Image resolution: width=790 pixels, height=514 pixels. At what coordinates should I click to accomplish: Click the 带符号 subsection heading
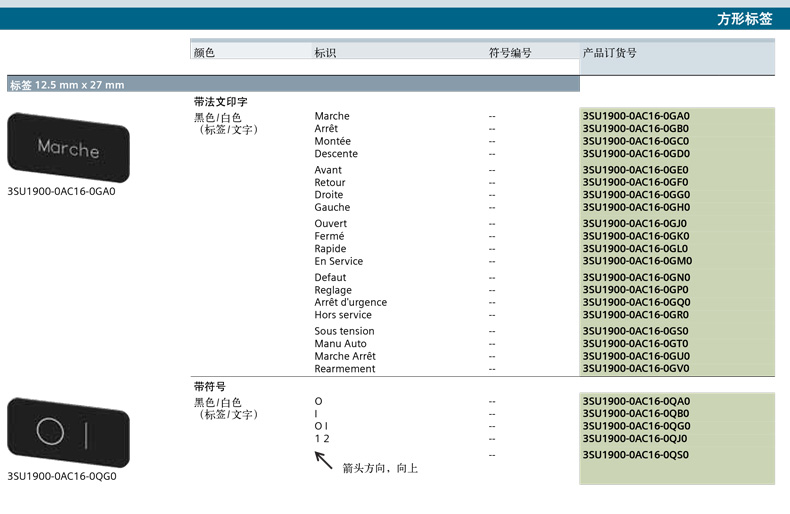[x=210, y=386]
